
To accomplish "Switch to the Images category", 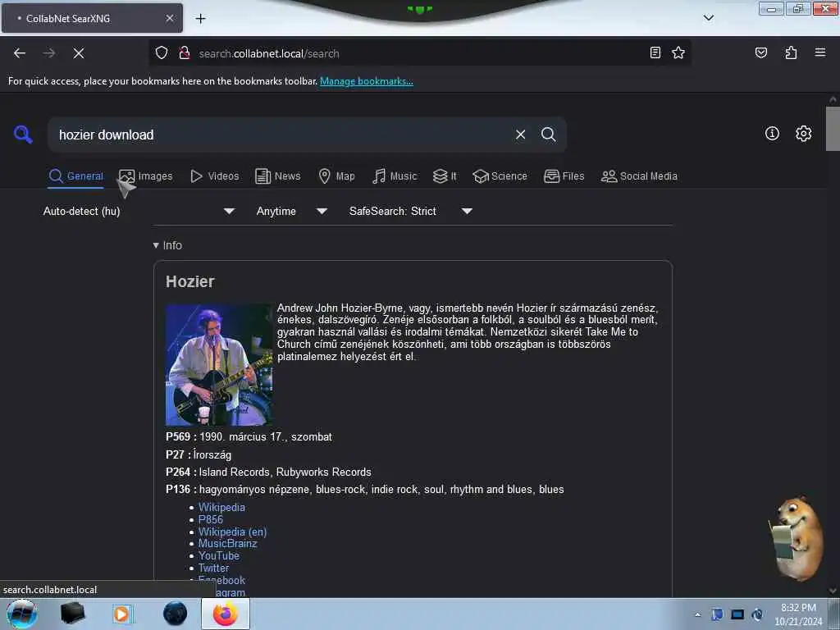I will pyautogui.click(x=146, y=176).
